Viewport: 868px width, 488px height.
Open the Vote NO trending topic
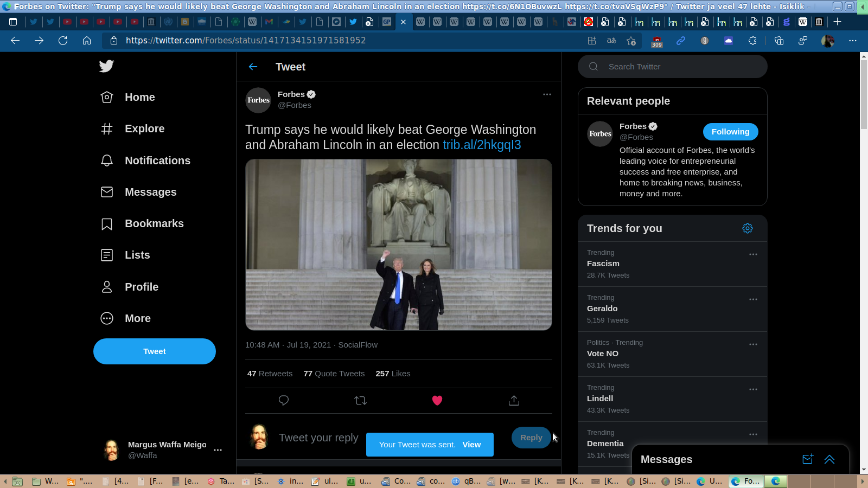pos(673,354)
